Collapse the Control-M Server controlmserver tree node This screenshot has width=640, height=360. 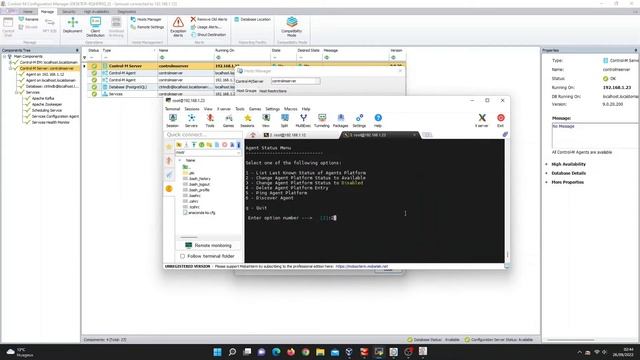tap(11, 69)
